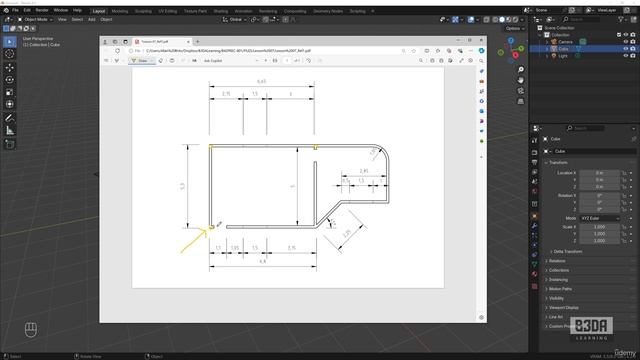Expand the Delta Transform panel
The width and height of the screenshot is (640, 360).
(567, 251)
